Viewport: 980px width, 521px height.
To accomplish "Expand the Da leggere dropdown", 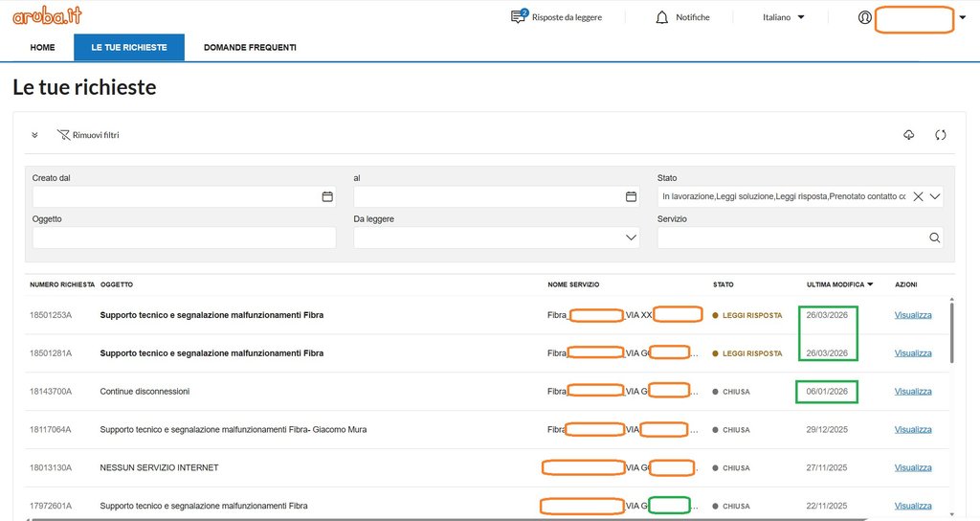I will [631, 238].
